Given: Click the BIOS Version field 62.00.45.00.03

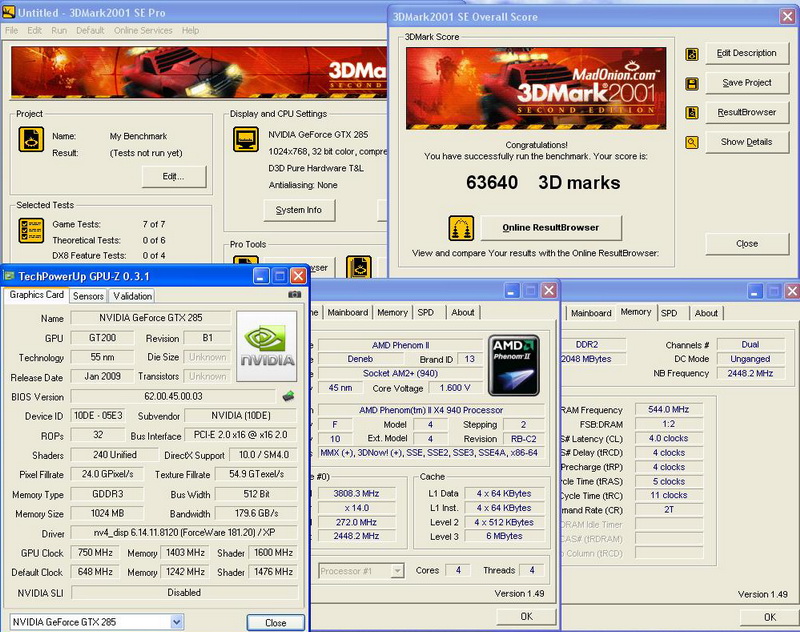Looking at the screenshot, I should click(x=173, y=396).
